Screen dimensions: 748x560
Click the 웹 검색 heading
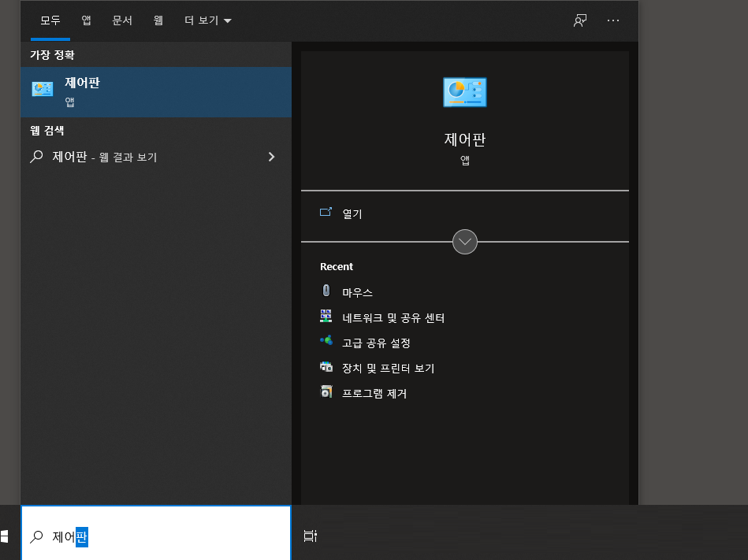tap(47, 131)
